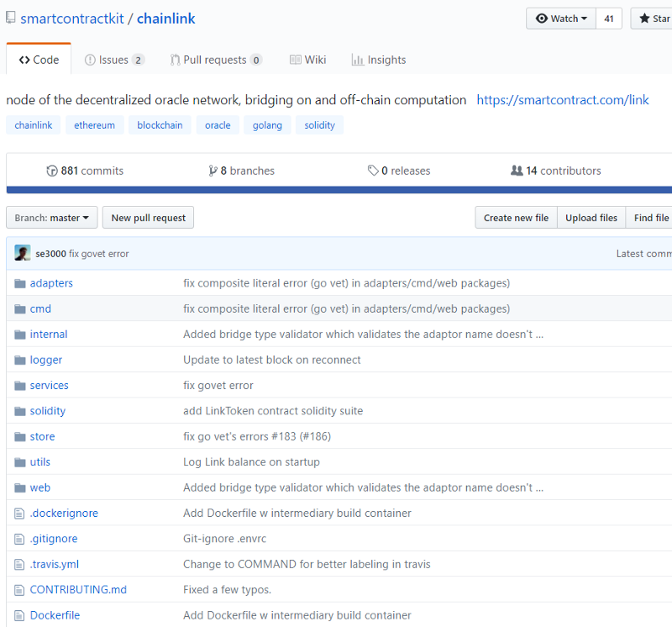Click the folder icon next to logger
Screen dimensions: 672x627
point(19,361)
